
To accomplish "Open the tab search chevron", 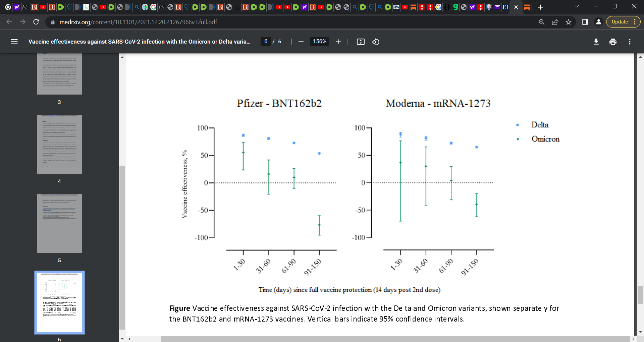I will tap(577, 6).
